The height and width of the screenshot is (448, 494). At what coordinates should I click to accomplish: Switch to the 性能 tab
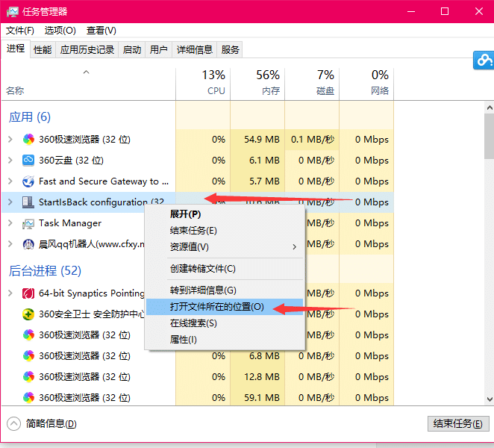click(x=43, y=50)
